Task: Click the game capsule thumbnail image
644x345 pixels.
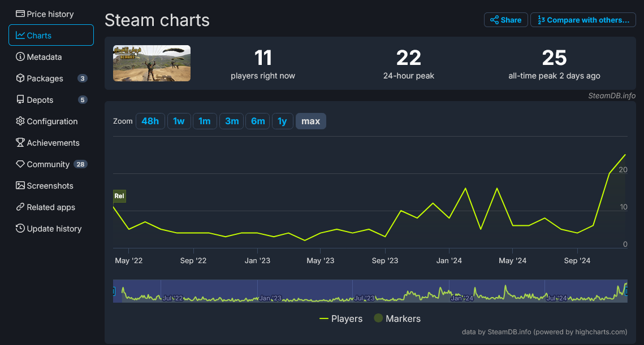Action: pos(152,63)
